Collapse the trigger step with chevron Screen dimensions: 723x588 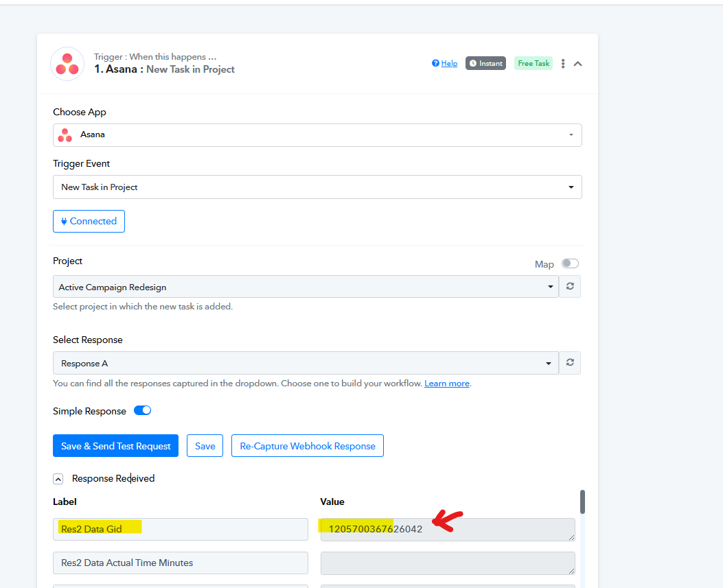577,64
